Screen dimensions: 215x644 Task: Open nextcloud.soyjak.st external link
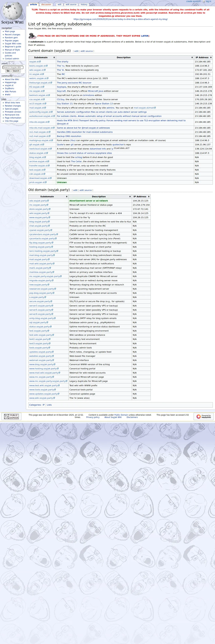tap(41, 149)
